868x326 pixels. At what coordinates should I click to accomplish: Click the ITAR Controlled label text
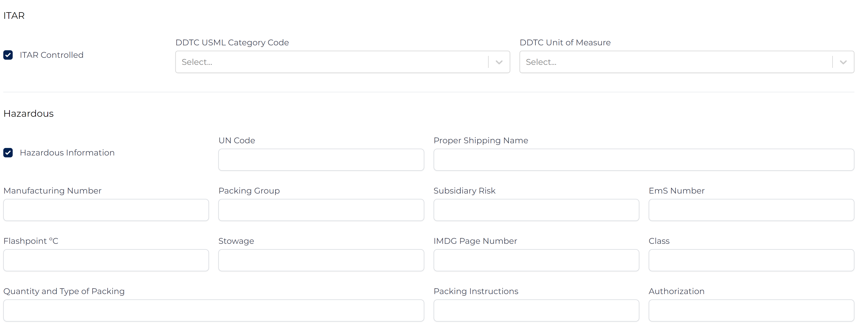point(51,55)
